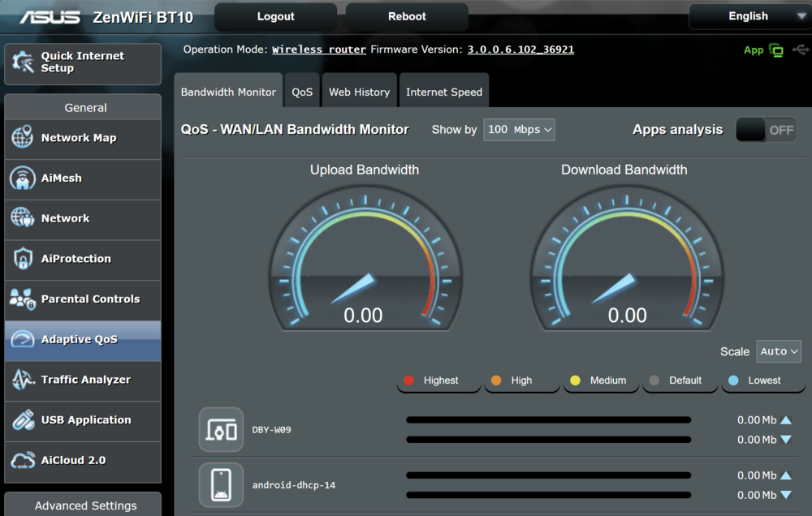Image resolution: width=812 pixels, height=516 pixels.
Task: Click the DBY-W09 device icon
Action: click(x=221, y=429)
